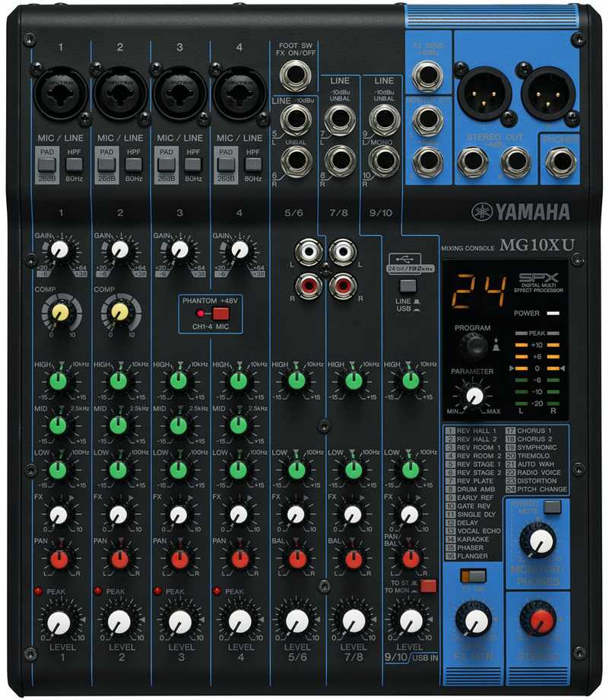Click the channel 4 MIC/LINE combo jack
Viewport: 609px width, 700px height.
click(x=239, y=94)
